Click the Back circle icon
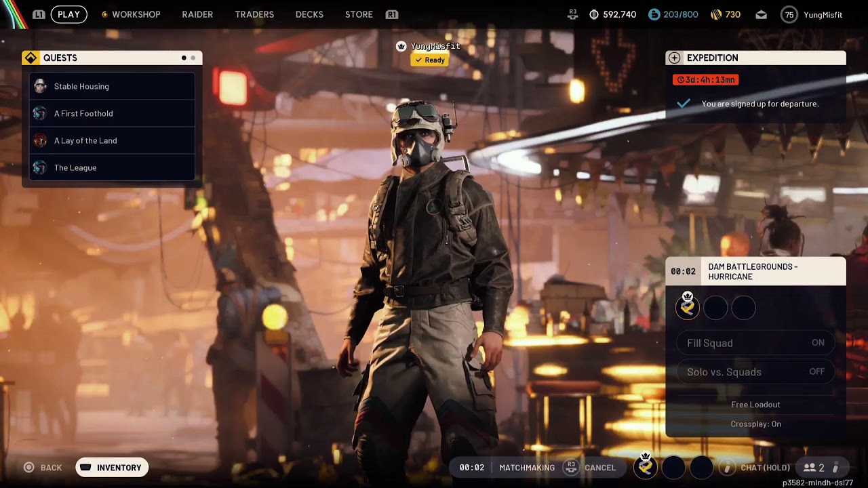Image resolution: width=868 pixels, height=488 pixels. click(x=28, y=467)
